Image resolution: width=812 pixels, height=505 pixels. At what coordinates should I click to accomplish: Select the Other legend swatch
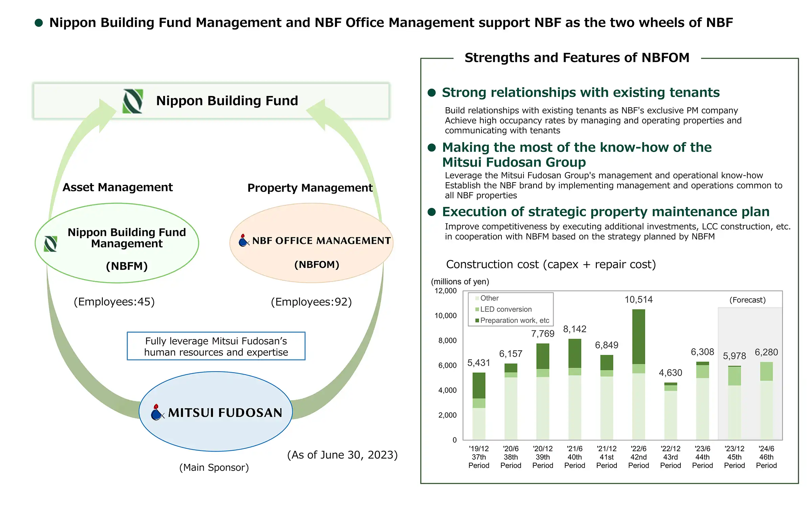(x=477, y=298)
